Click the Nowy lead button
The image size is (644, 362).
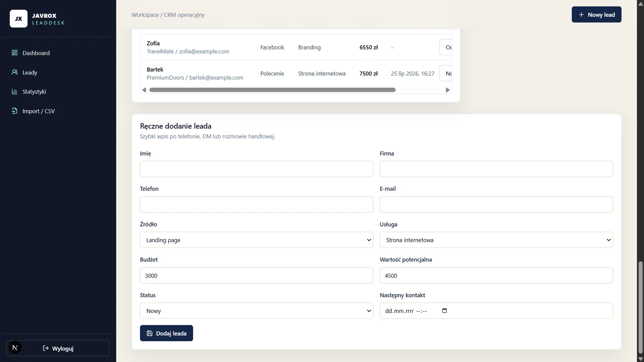[x=596, y=14]
